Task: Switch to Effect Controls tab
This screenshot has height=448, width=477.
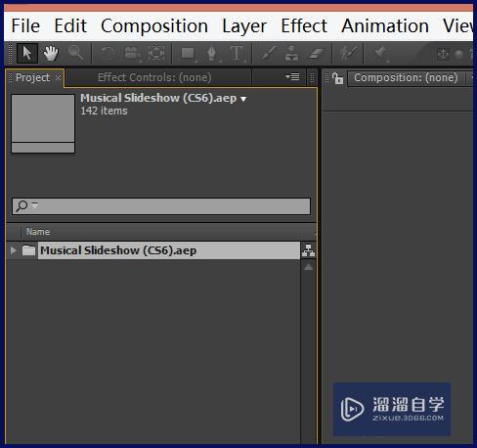Action: pos(154,77)
